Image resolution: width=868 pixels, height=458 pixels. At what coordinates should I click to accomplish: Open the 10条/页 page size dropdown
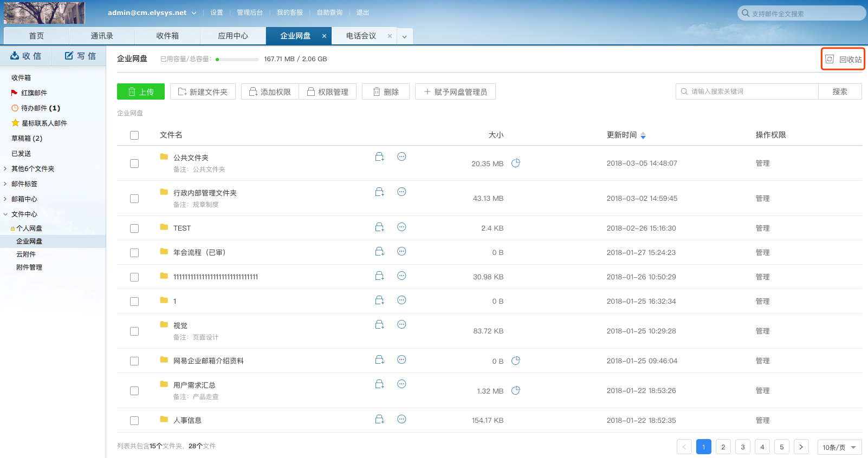pyautogui.click(x=839, y=447)
